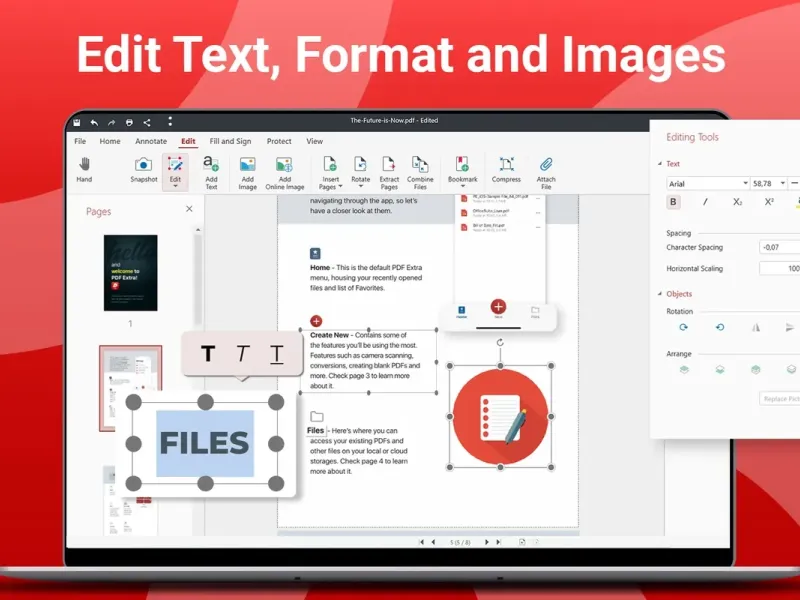Open the View tab
This screenshot has width=800, height=600.
click(314, 141)
